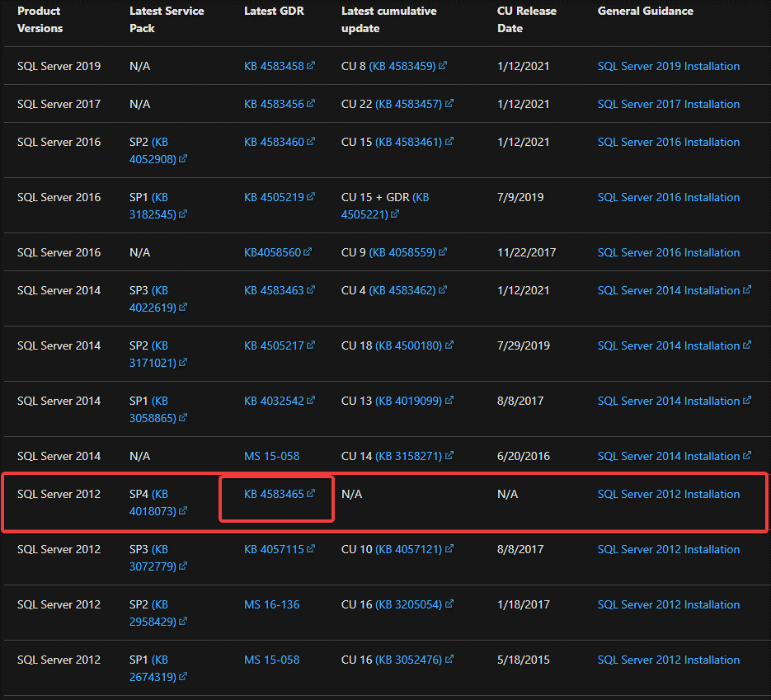Click external-link icon beside KB 4583458

coord(311,65)
